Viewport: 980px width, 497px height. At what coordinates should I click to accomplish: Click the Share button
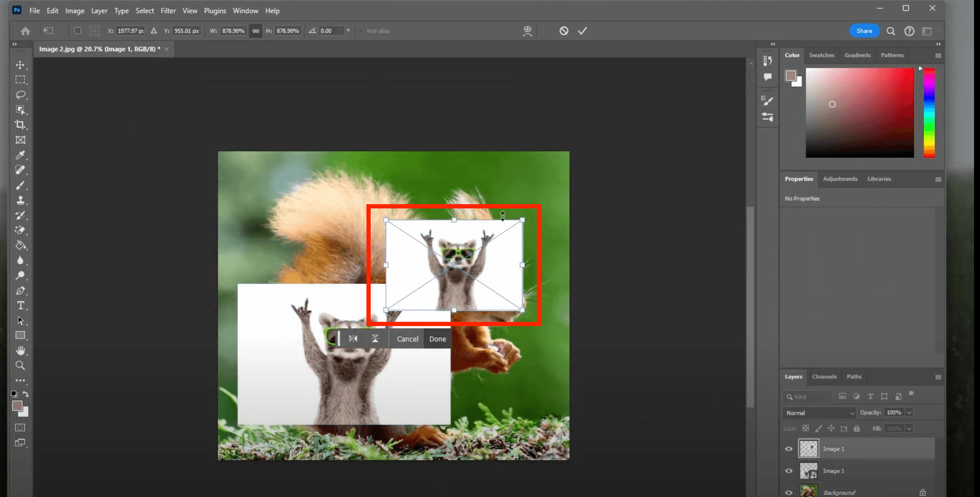pos(864,31)
